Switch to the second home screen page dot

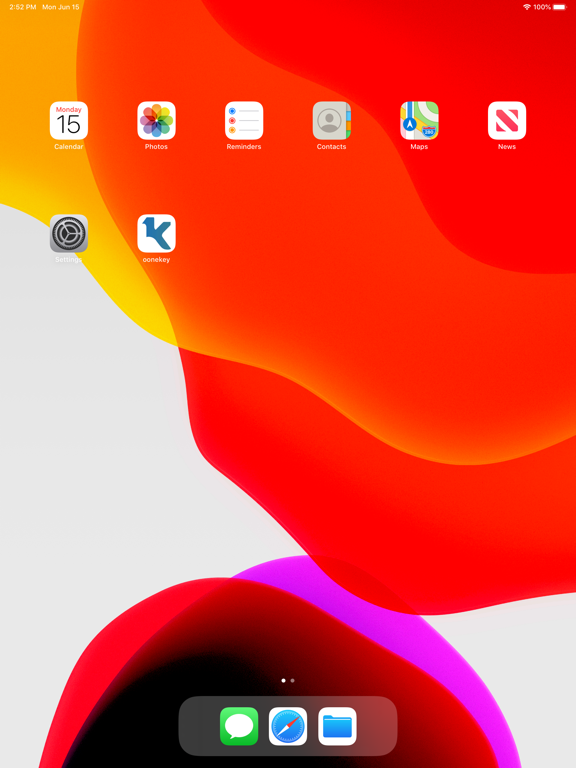[x=292, y=680]
